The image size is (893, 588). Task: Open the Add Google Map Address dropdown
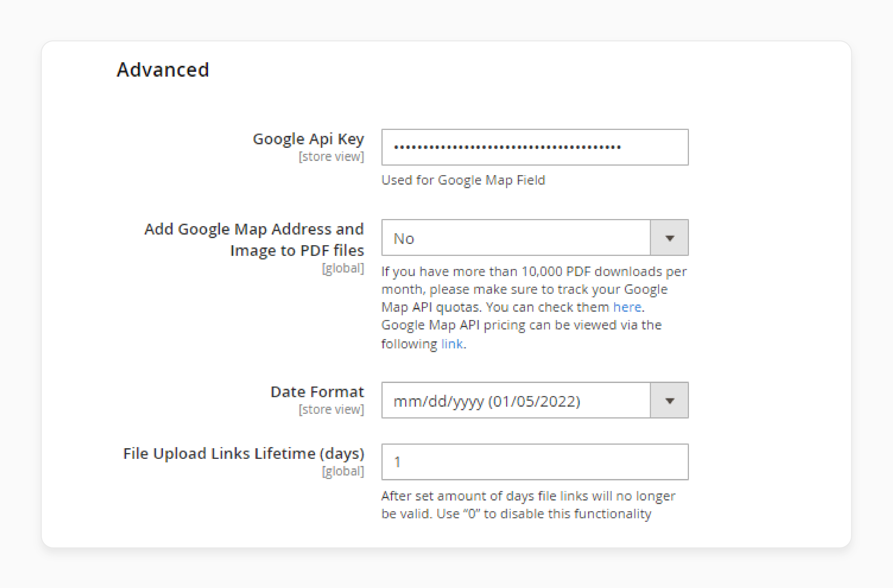click(x=535, y=238)
